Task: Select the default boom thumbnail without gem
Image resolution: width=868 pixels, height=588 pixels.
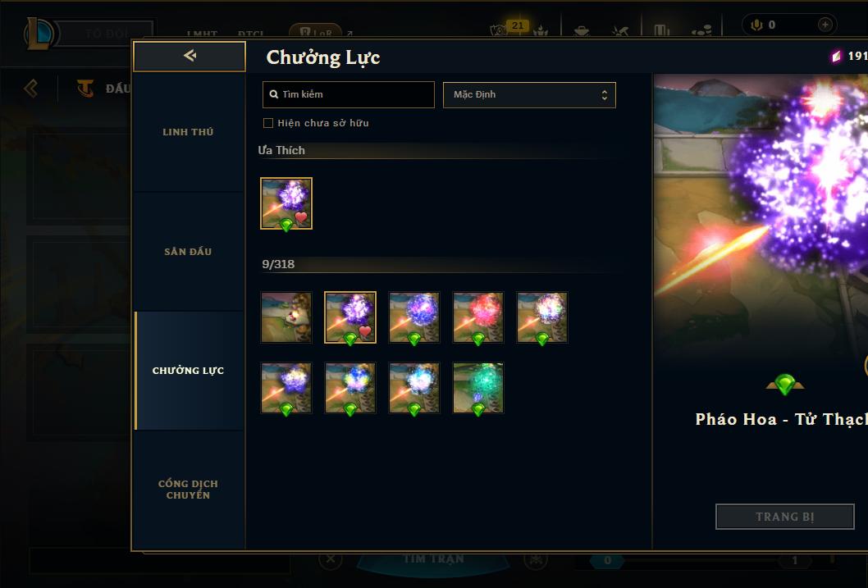Action: (x=286, y=317)
